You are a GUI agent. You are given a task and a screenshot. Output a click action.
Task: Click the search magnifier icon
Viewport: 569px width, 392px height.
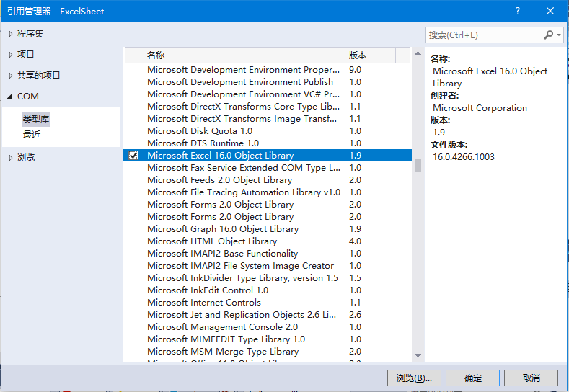pyautogui.click(x=548, y=35)
